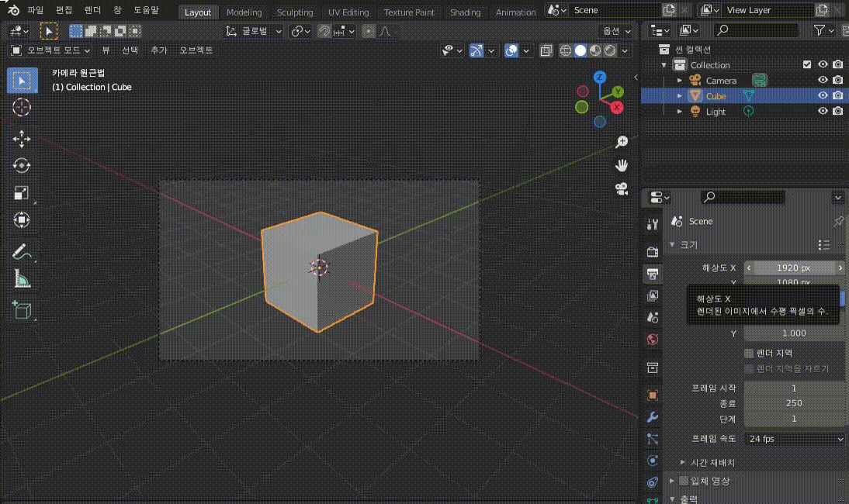Click the 프레임 시작 value field
849x504 pixels.
(x=794, y=388)
